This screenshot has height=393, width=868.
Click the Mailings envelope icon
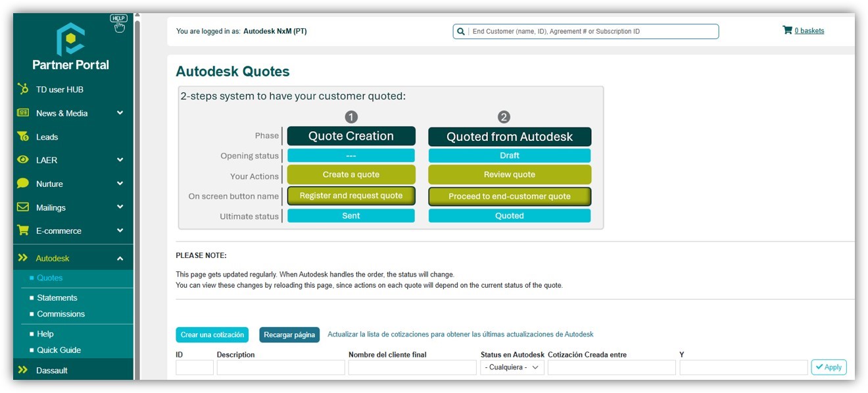tap(23, 207)
